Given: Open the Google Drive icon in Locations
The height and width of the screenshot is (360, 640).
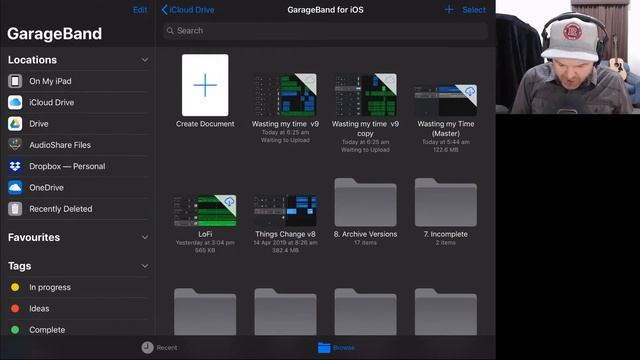Looking at the screenshot, I should point(15,124).
